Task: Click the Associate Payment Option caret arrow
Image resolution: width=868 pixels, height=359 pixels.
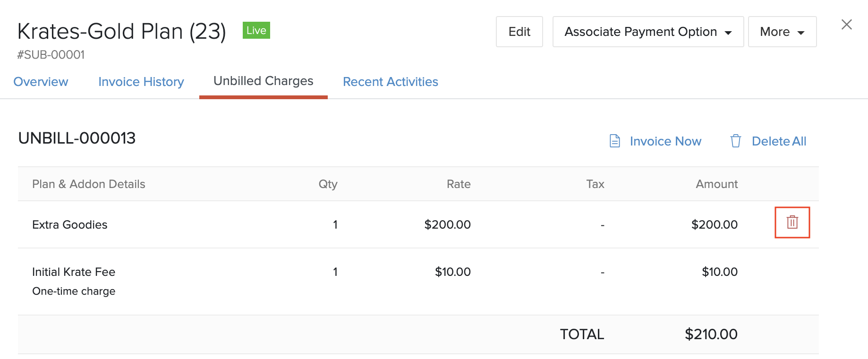Action: (728, 33)
